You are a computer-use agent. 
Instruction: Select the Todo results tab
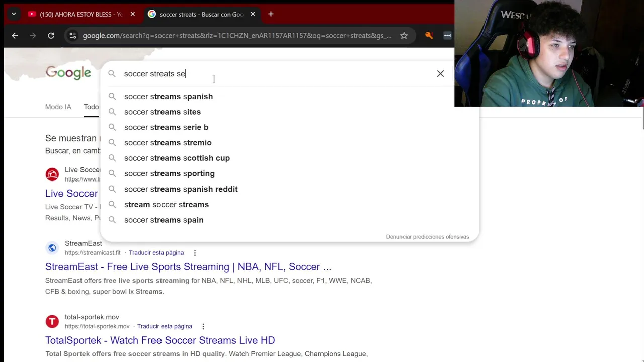point(91,107)
